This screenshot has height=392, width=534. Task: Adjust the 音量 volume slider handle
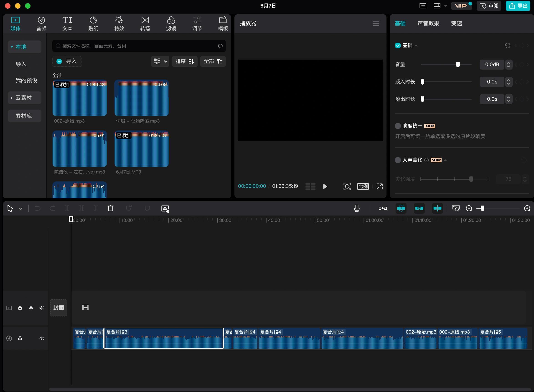pos(458,65)
